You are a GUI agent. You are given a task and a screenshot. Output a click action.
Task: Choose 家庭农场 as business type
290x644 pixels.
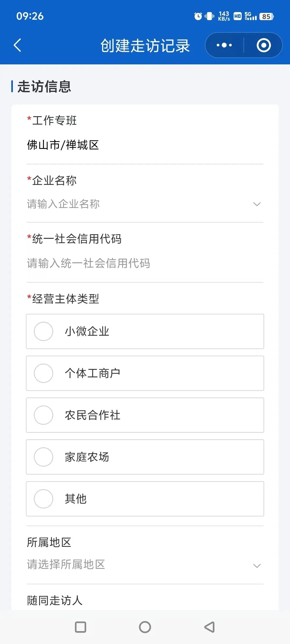click(x=145, y=457)
